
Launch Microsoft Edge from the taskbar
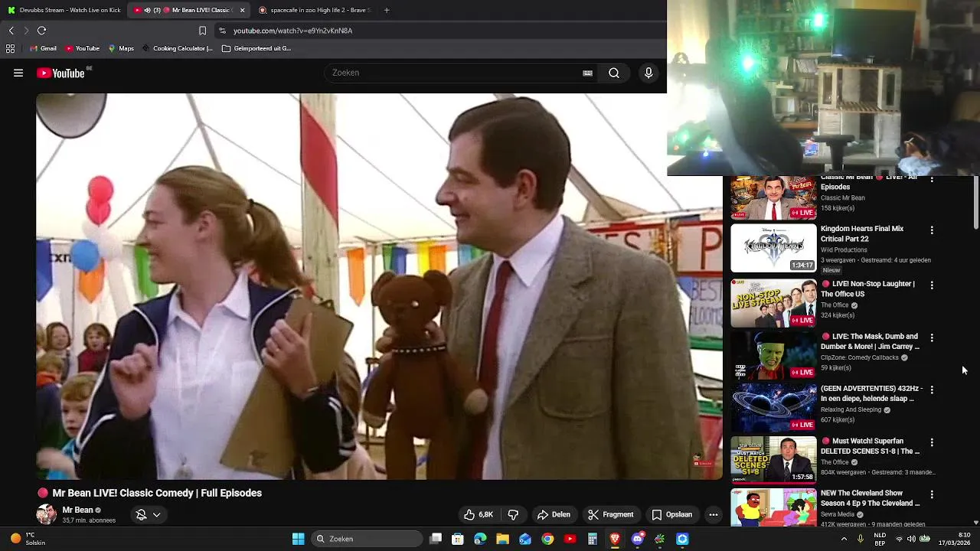[x=480, y=539]
